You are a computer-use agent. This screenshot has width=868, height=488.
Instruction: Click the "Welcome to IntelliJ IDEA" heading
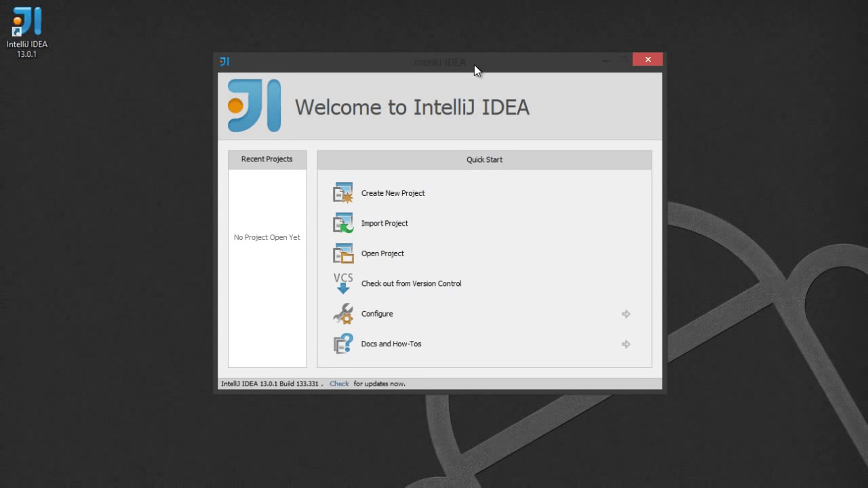point(412,107)
